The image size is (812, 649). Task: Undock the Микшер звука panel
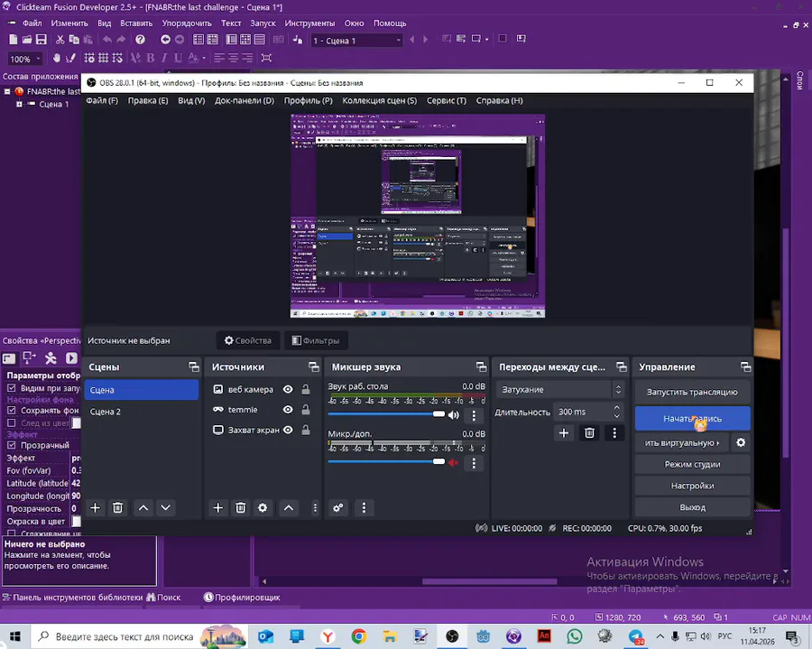click(481, 366)
